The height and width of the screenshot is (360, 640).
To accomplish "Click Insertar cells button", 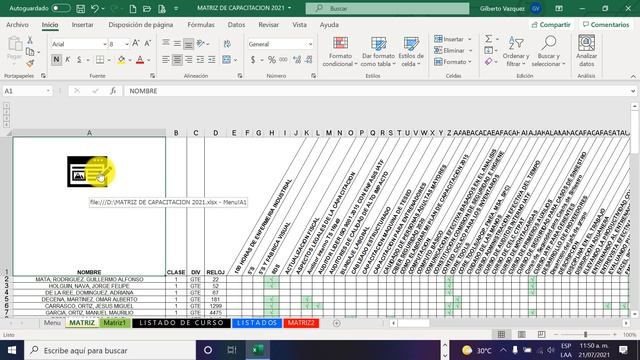I will point(453,39).
